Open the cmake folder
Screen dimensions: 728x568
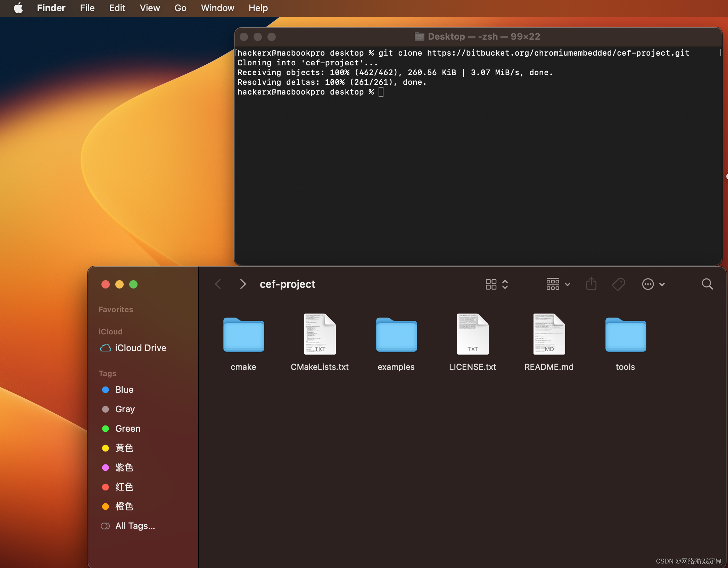[x=243, y=335]
